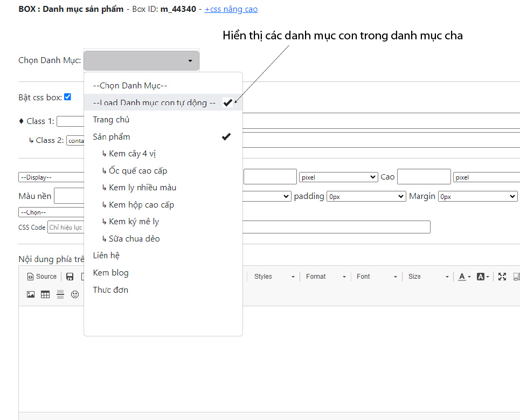Select the Kem cây 4 vị subcategory
The height and width of the screenshot is (420, 520).
[163, 154]
